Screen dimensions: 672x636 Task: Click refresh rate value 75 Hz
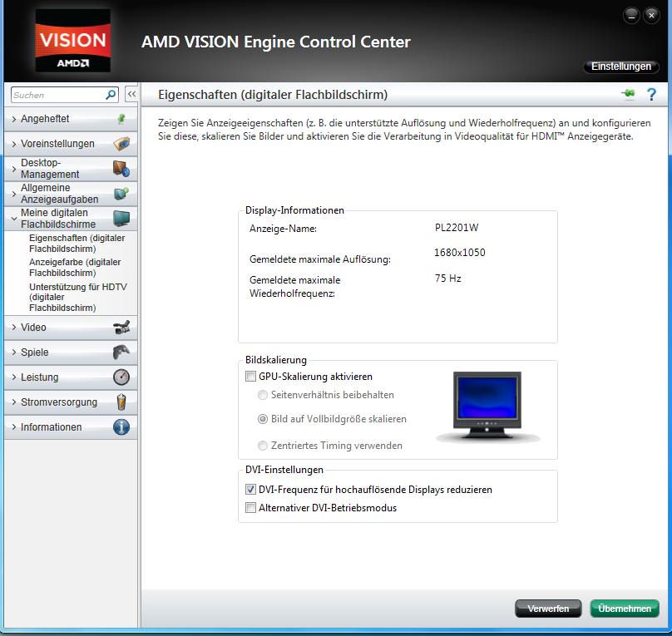coord(447,279)
